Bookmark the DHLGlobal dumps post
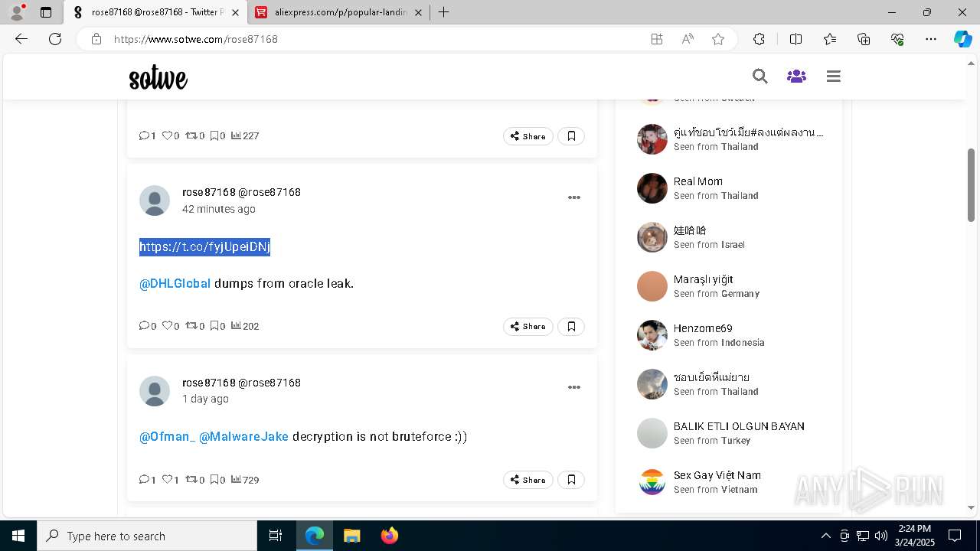Screen dimensions: 980x551 pyautogui.click(x=571, y=326)
